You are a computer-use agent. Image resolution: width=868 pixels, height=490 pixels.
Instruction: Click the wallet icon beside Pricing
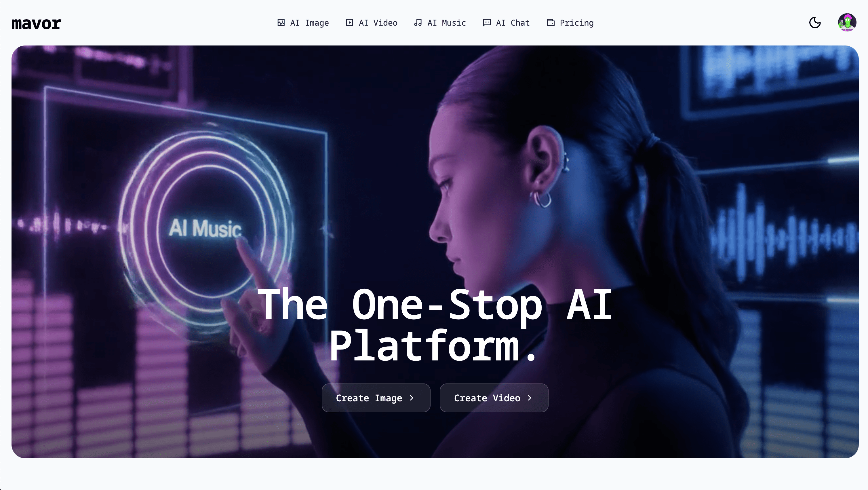pos(551,22)
